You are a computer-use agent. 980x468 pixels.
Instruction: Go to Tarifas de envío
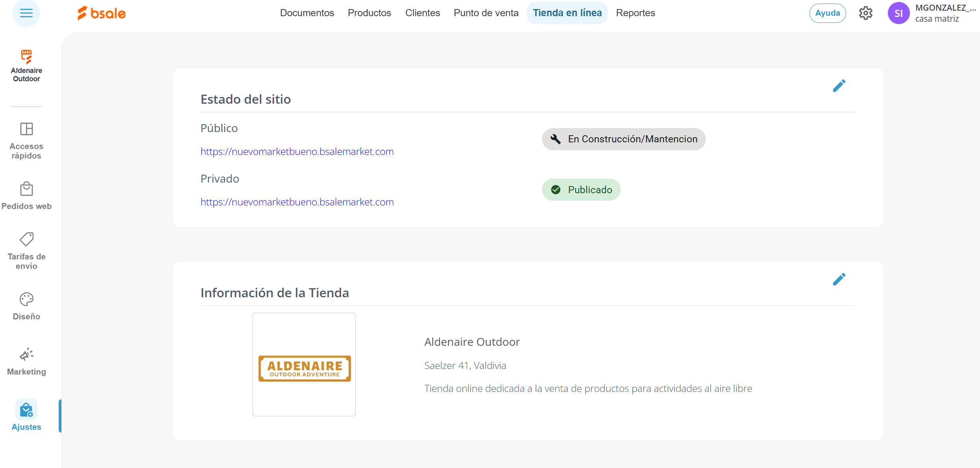pyautogui.click(x=26, y=250)
